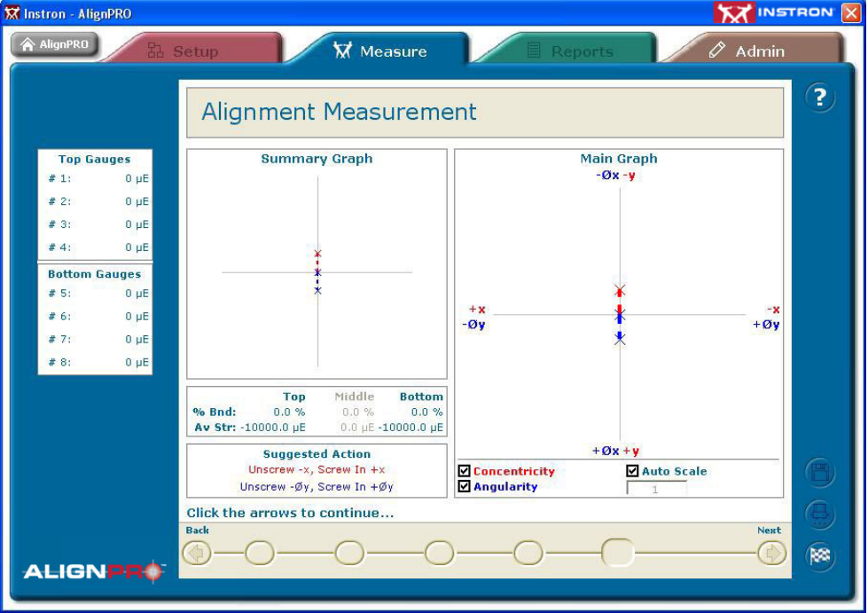
Task: Click the floppy disk save icon
Action: click(820, 473)
